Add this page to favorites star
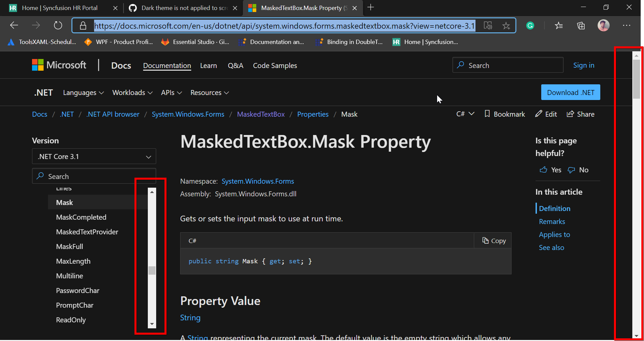 coord(506,26)
